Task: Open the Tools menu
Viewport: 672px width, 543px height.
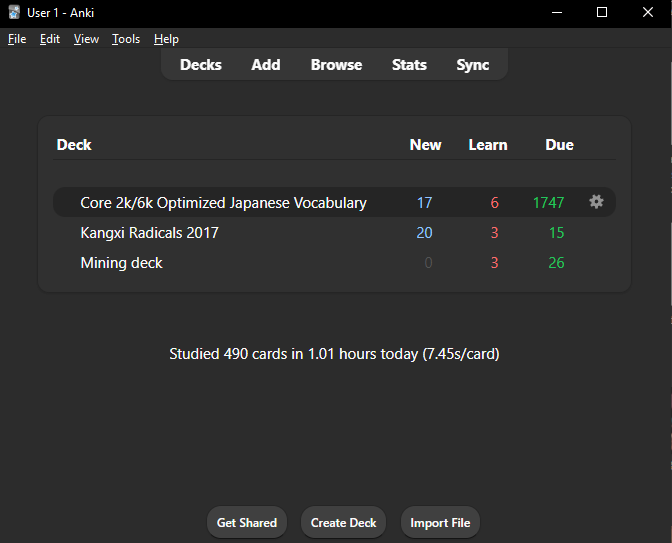Action: (x=126, y=39)
